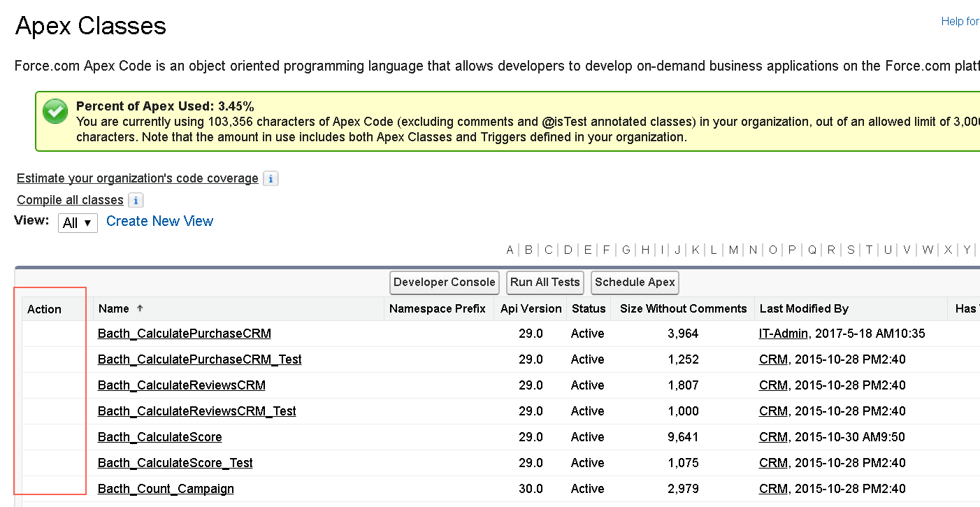The height and width of the screenshot is (507, 980).
Task: Click the Compile all classes link
Action: click(x=70, y=200)
